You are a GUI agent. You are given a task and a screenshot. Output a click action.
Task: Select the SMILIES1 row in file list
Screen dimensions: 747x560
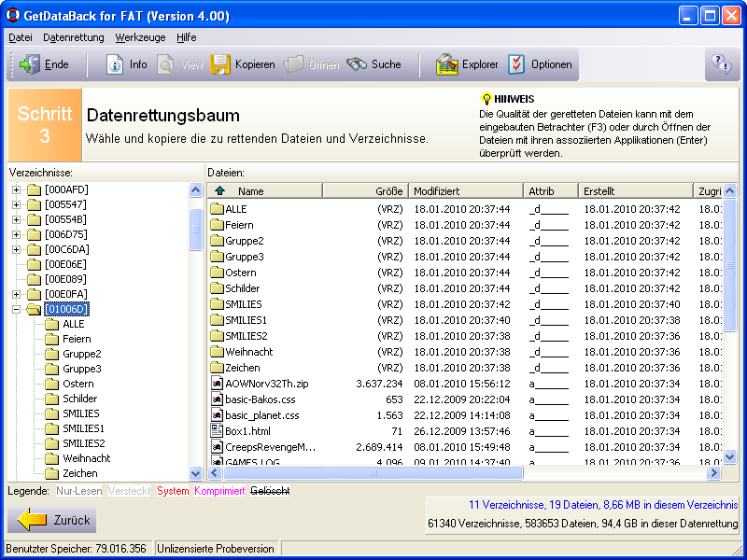click(x=464, y=320)
